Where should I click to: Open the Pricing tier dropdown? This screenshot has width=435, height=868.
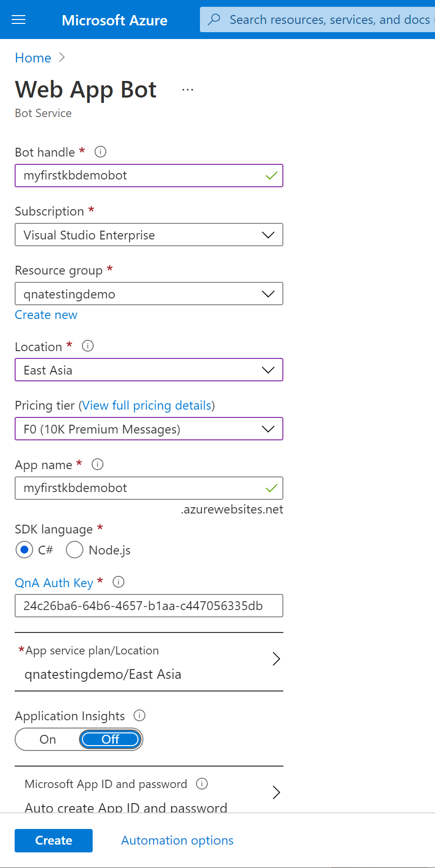tap(149, 429)
